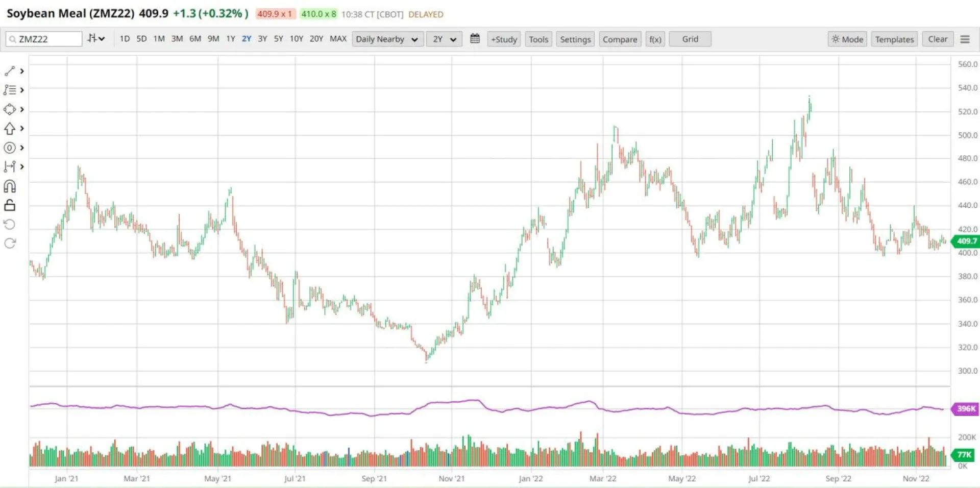Select the arrow annotation tool

coord(9,128)
